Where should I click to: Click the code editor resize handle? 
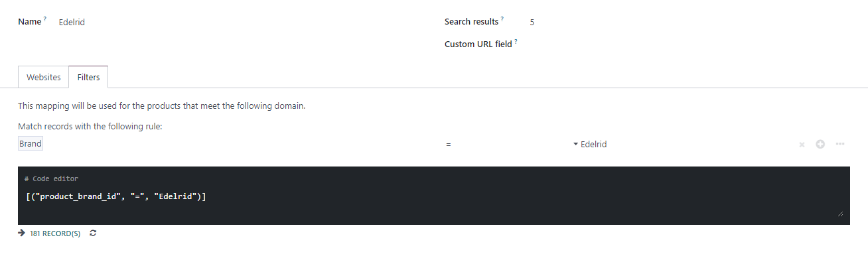click(841, 214)
